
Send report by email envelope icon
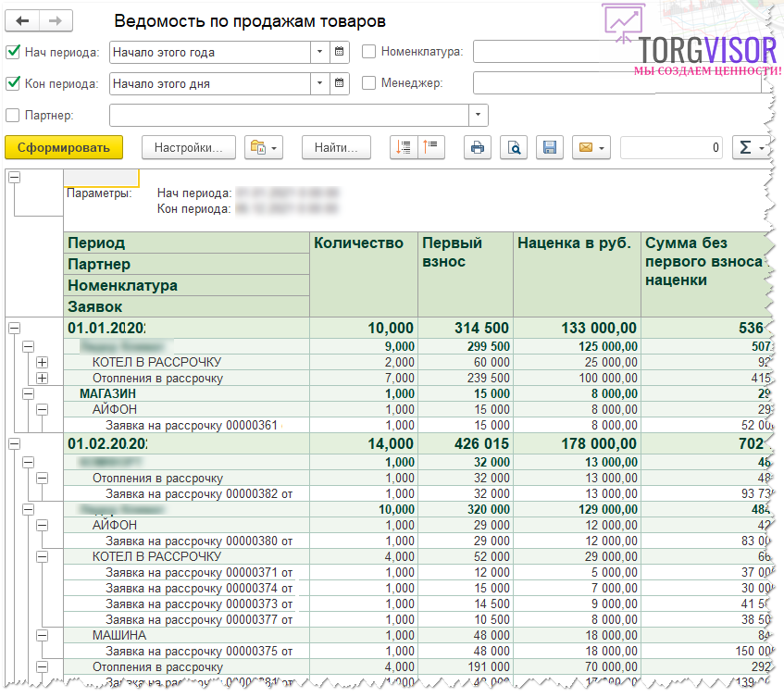tap(591, 147)
